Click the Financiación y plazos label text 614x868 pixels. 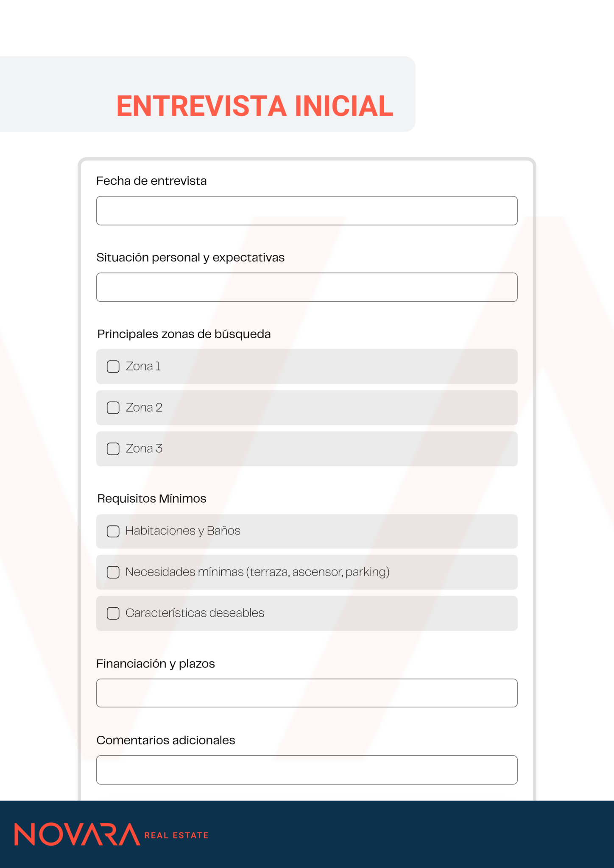pos(156,664)
